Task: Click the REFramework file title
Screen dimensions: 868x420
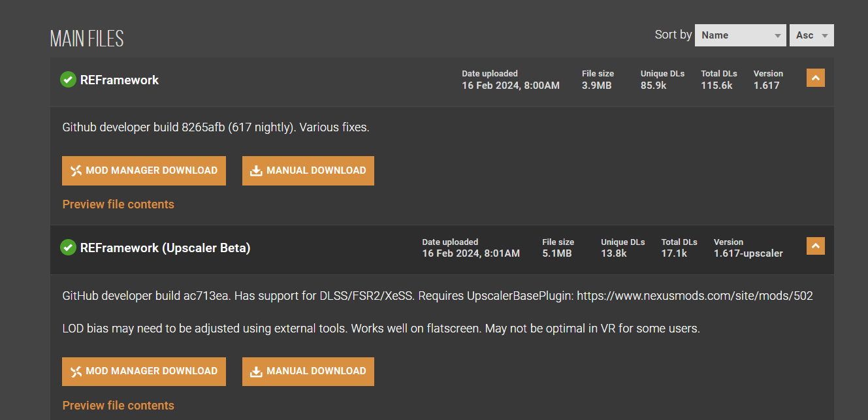Action: tap(120, 80)
